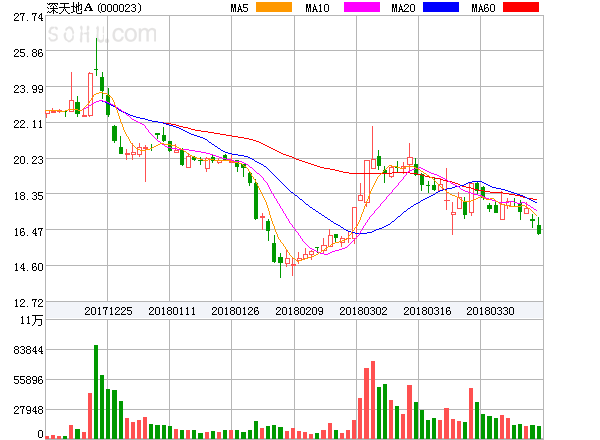Click the MA10 legend label
The width and height of the screenshot is (600, 440).
317,8
